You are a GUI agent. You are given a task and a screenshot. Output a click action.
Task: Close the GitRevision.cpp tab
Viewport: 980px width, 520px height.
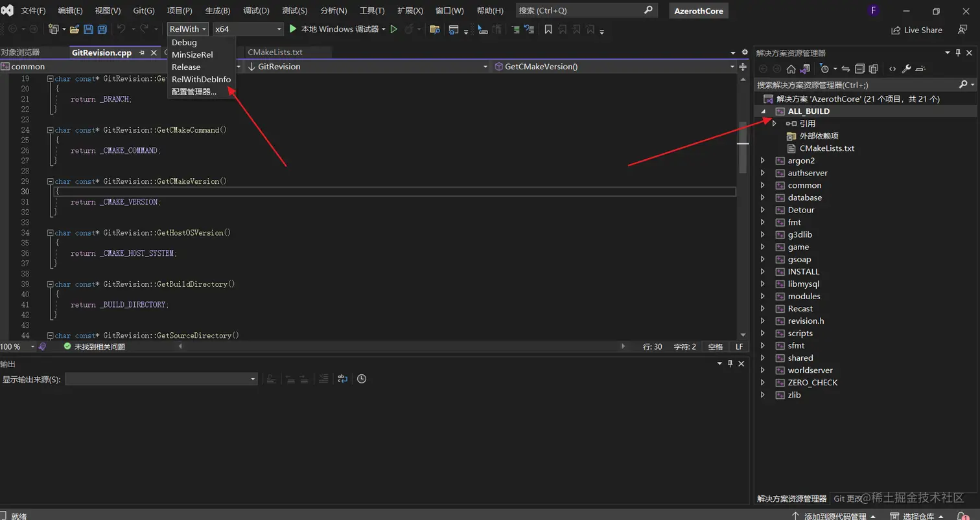pyautogui.click(x=154, y=52)
